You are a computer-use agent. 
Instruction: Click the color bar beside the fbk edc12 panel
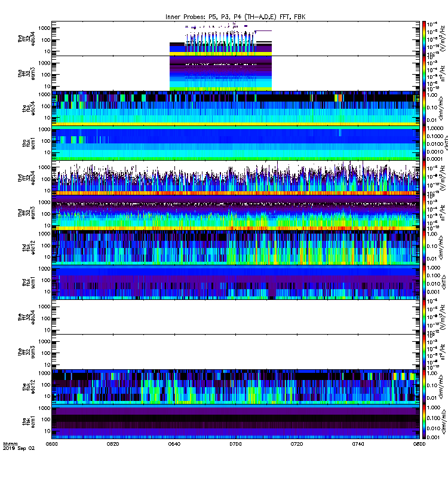coord(424,387)
